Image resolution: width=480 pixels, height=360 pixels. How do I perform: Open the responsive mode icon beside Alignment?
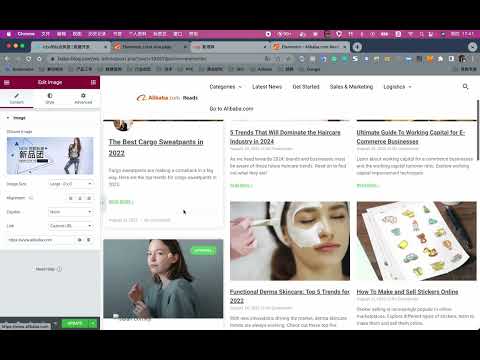31,198
